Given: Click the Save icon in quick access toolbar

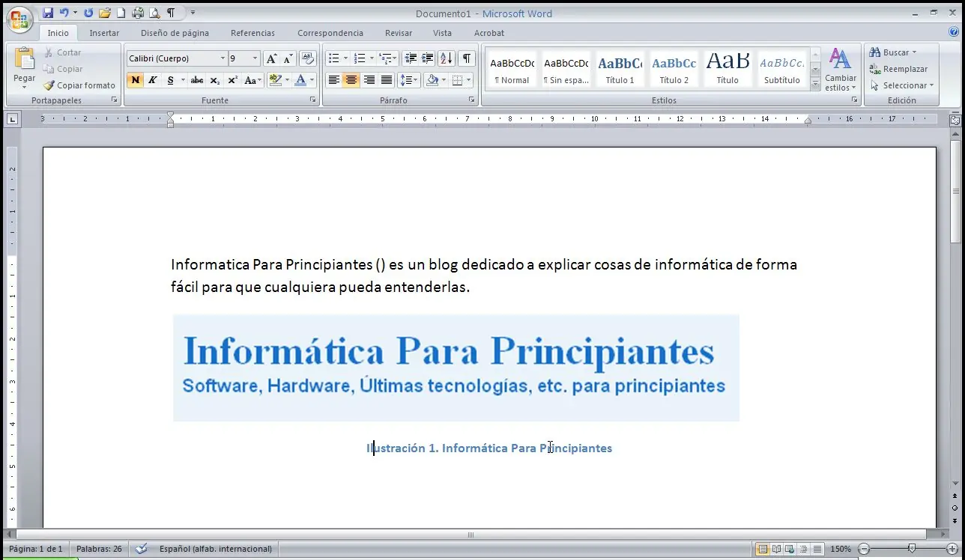Looking at the screenshot, I should pyautogui.click(x=48, y=13).
